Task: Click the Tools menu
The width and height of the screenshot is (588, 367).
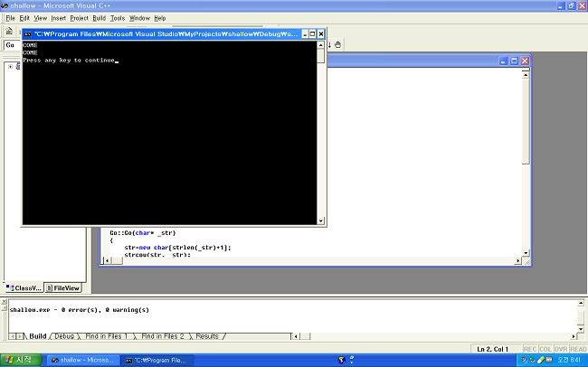Action: click(x=118, y=18)
